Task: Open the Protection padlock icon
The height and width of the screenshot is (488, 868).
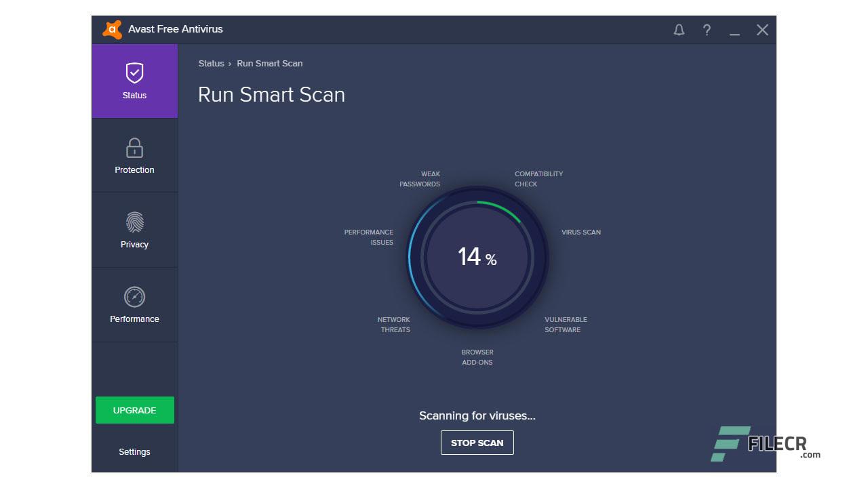Action: [134, 147]
